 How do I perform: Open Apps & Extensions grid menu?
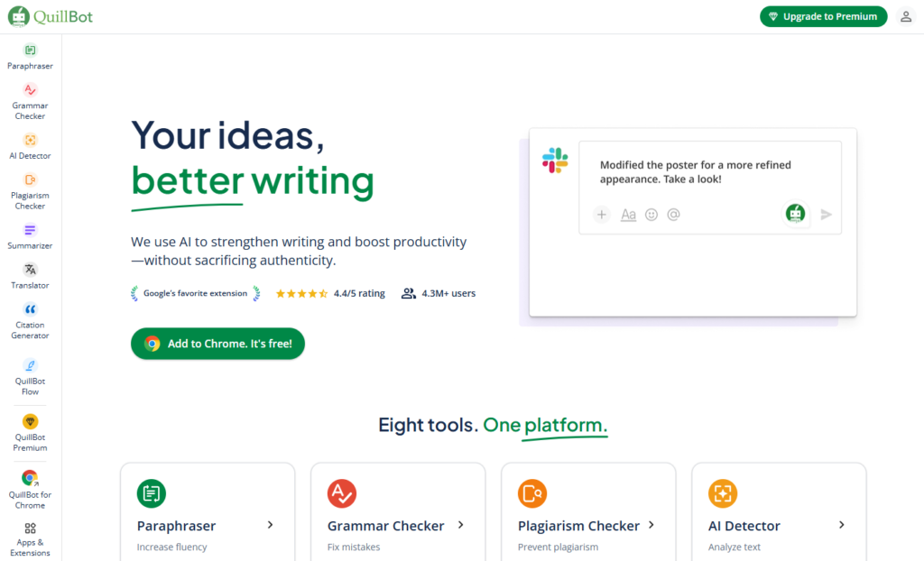tap(31, 529)
